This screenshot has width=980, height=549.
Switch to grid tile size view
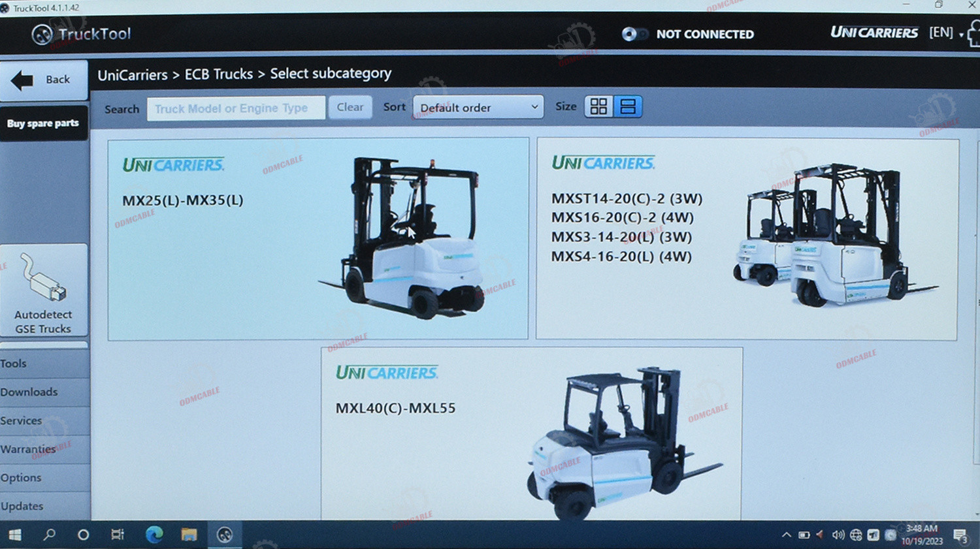pos(598,106)
